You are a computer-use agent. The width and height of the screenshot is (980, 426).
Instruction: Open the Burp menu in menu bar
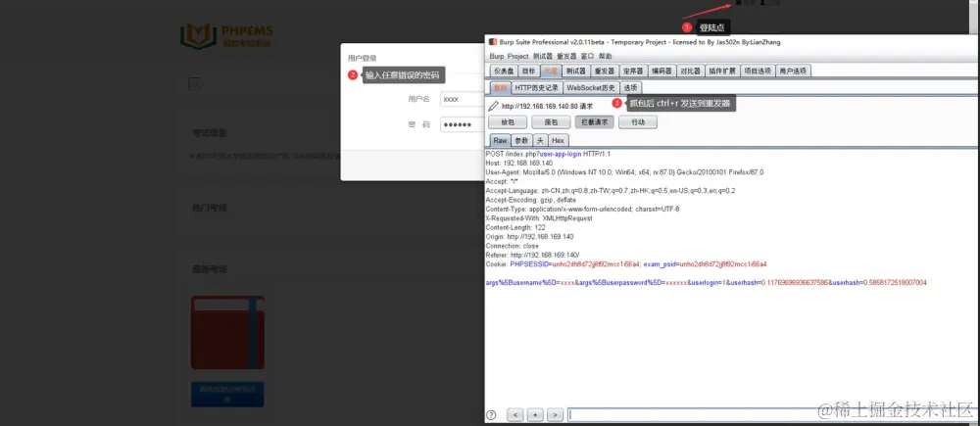point(496,56)
